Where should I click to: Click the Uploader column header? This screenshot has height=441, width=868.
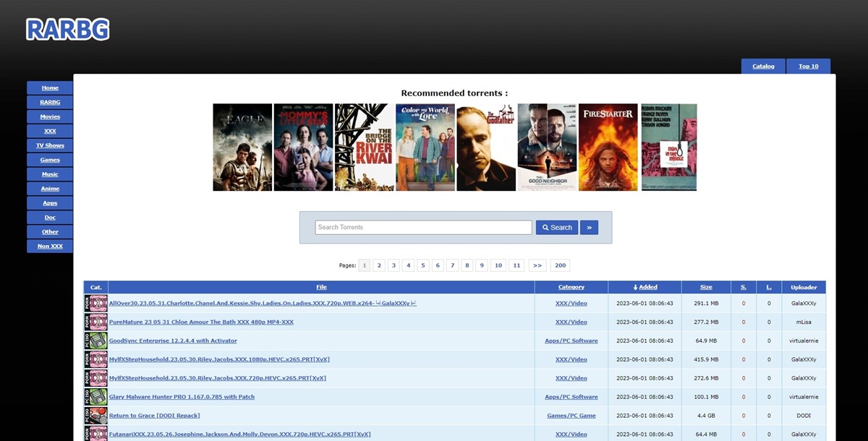pyautogui.click(x=804, y=287)
